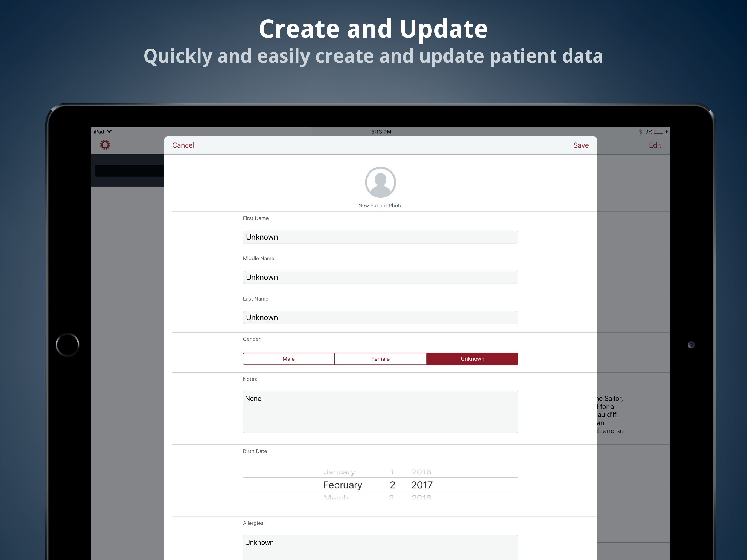Tap the battery indicator icon
The height and width of the screenshot is (560, 747).
click(x=659, y=132)
